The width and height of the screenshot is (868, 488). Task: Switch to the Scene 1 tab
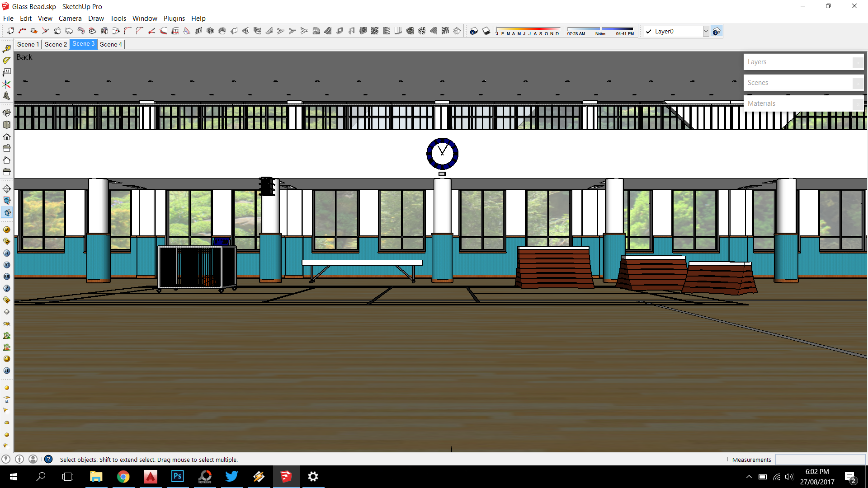pyautogui.click(x=28, y=44)
